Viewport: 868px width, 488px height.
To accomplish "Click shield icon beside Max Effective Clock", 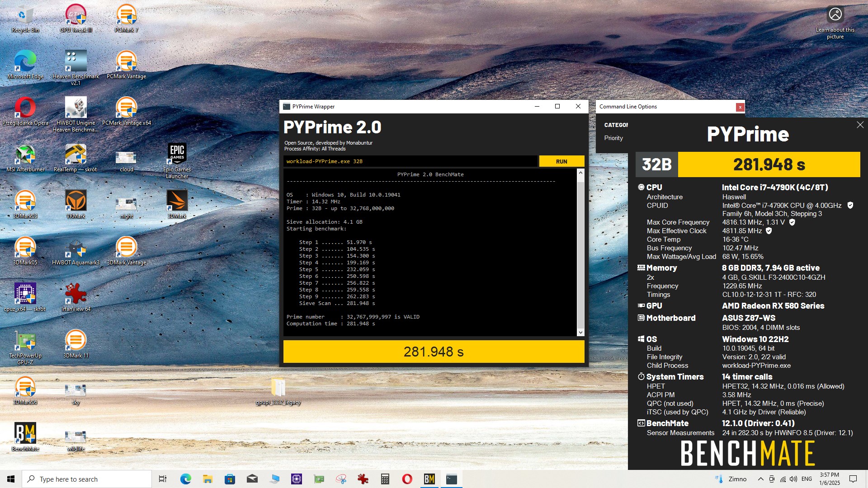I will tap(769, 230).
